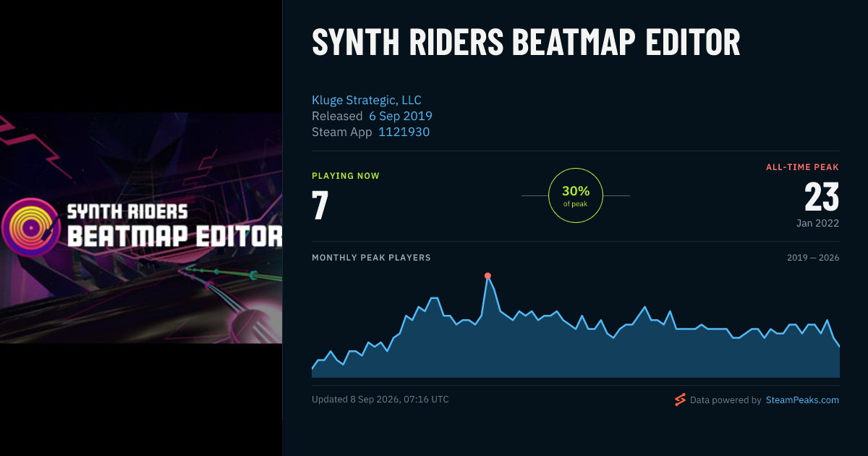This screenshot has width=868, height=456.
Task: Click the 2019 — 2026 range label
Action: 813,258
